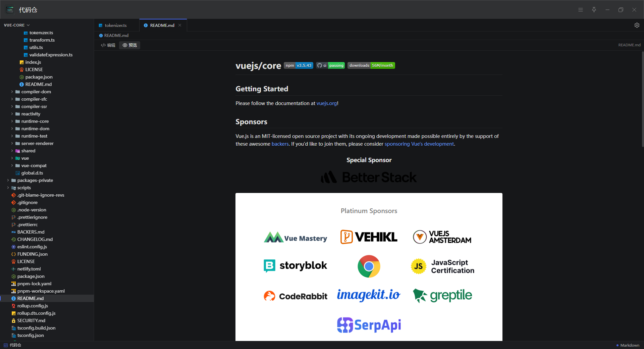Open the settings gear icon

tap(637, 25)
